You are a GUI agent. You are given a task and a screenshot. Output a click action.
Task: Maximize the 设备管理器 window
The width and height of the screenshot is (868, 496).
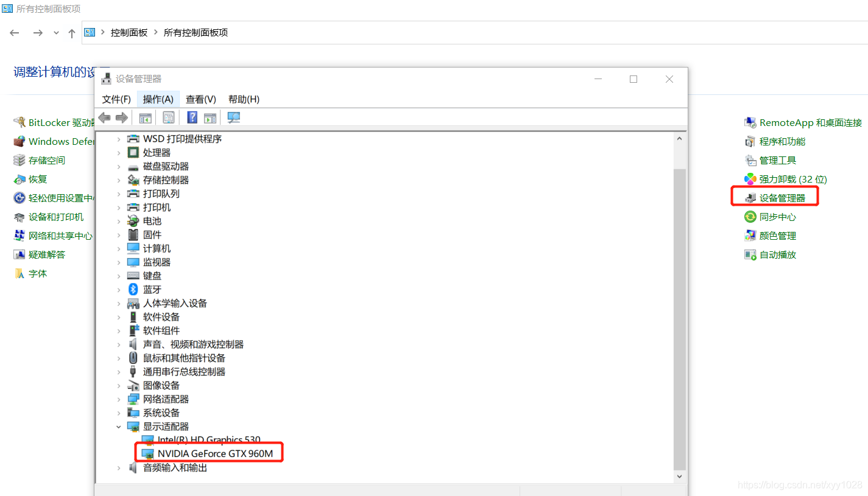tap(633, 79)
